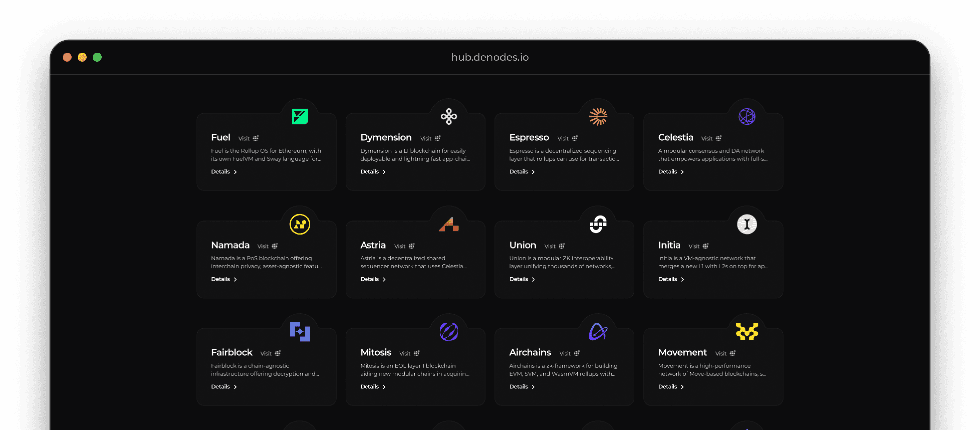Select the Union card title
This screenshot has width=980, height=430.
click(x=522, y=245)
